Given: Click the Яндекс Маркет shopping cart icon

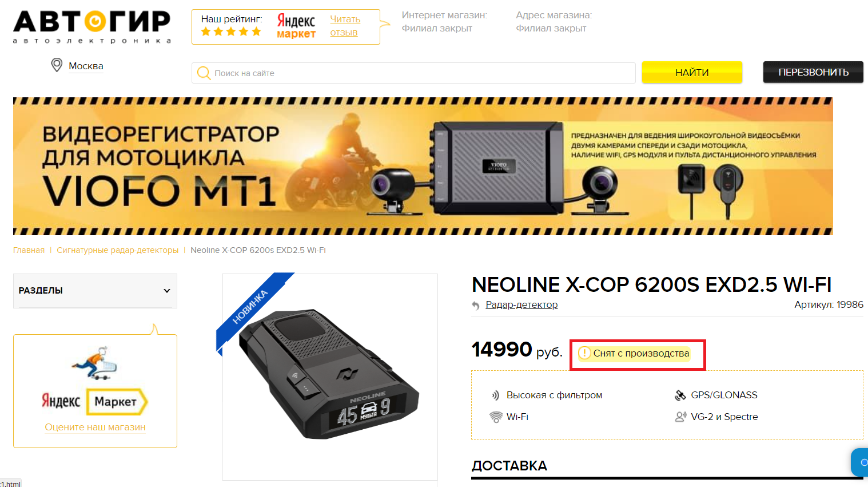Looking at the screenshot, I should 94,363.
